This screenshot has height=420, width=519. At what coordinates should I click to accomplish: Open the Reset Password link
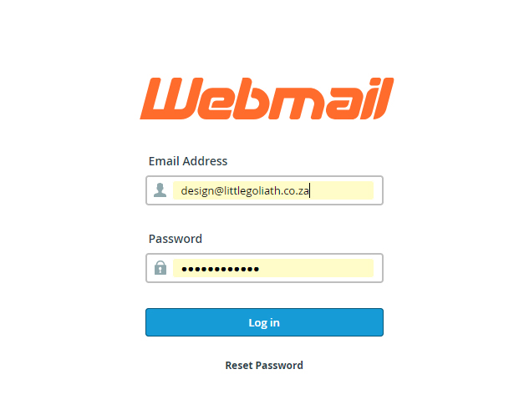point(264,366)
